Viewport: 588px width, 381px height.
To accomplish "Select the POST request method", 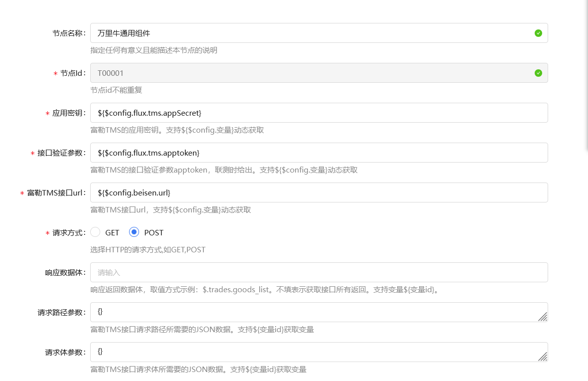I will pos(134,232).
